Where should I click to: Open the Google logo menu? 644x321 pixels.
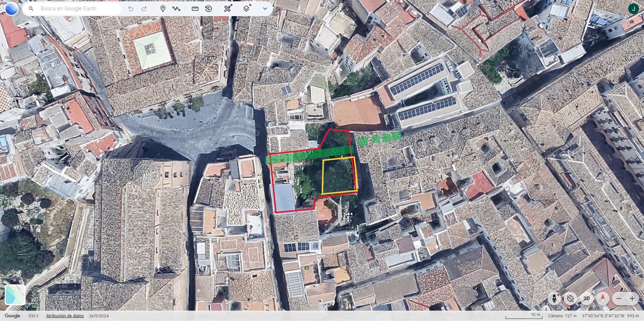[12, 316]
